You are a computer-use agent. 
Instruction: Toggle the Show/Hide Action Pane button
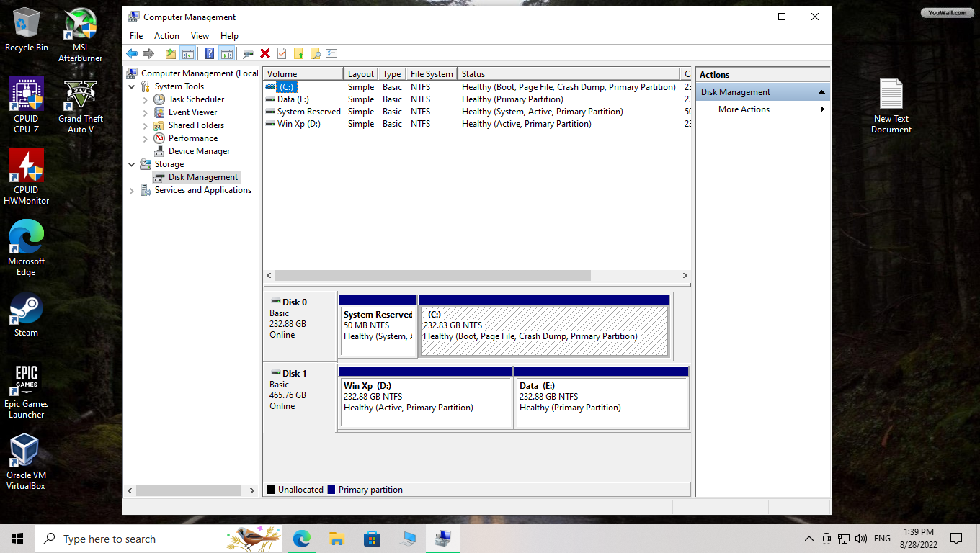[x=226, y=53]
